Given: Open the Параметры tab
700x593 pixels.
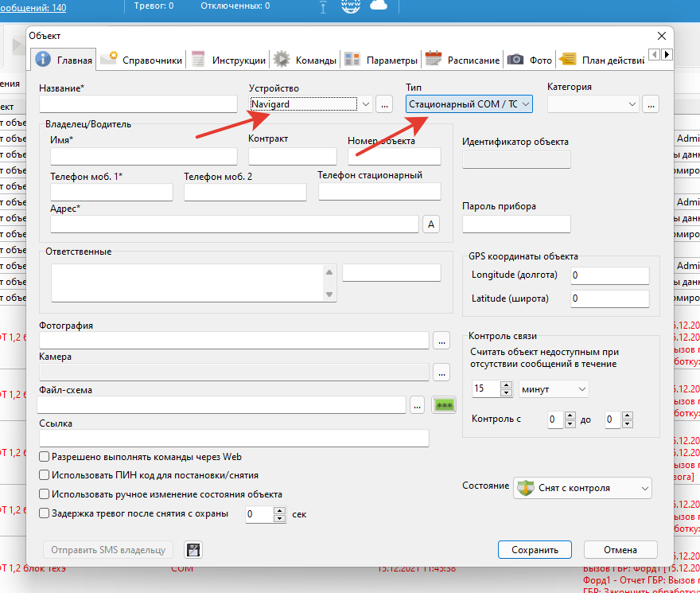Looking at the screenshot, I should pos(381,60).
